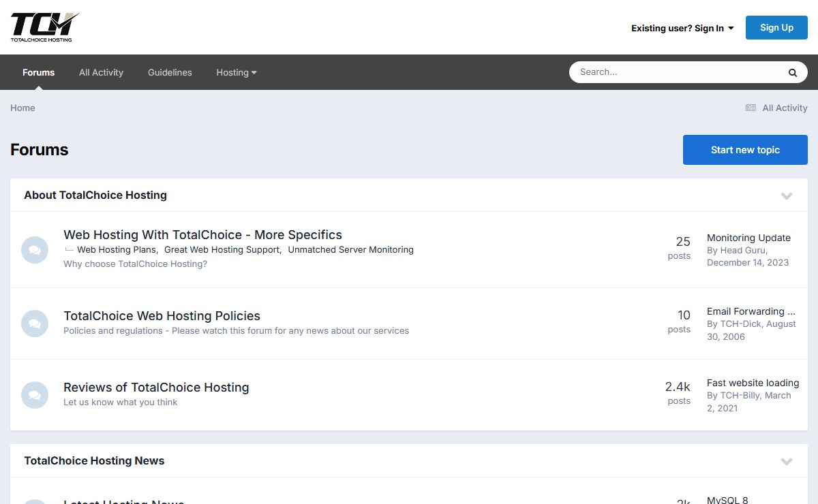Select the Forums tab

click(x=39, y=72)
